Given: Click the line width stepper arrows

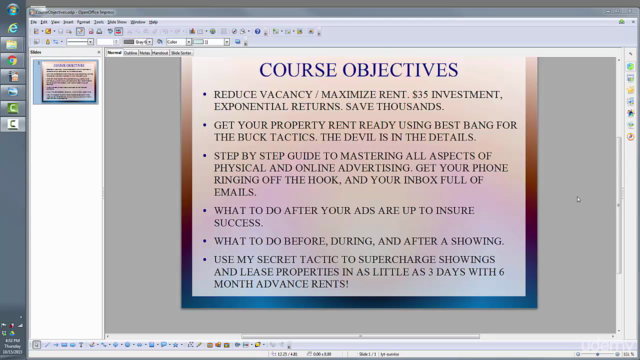Looking at the screenshot, I should [x=116, y=42].
